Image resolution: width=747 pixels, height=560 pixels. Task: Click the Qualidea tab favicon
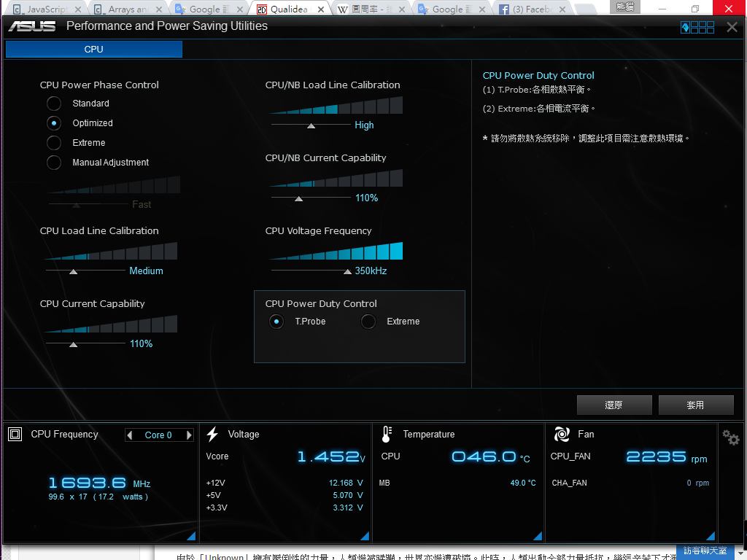pyautogui.click(x=262, y=9)
